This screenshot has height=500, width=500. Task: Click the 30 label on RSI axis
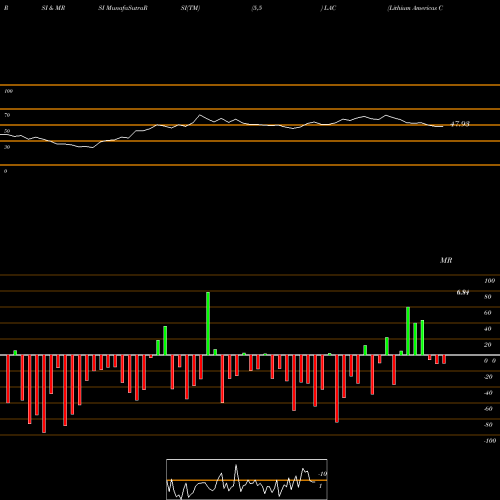7,147
